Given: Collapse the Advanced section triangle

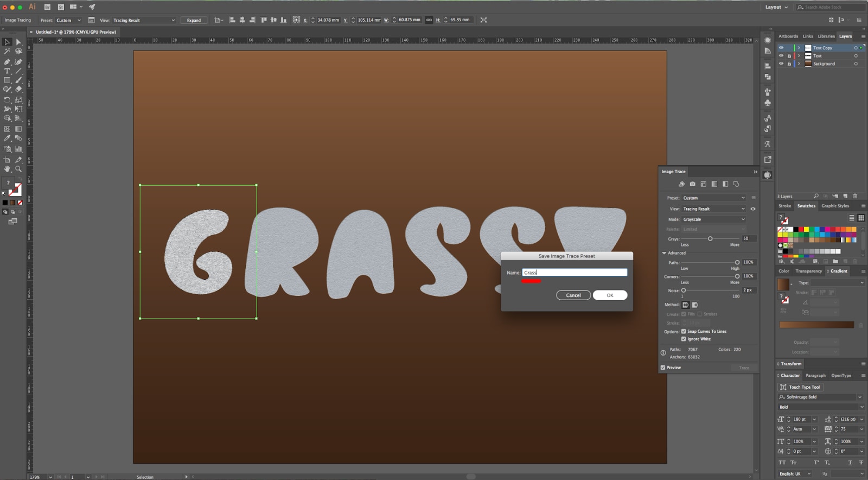Looking at the screenshot, I should pyautogui.click(x=664, y=253).
